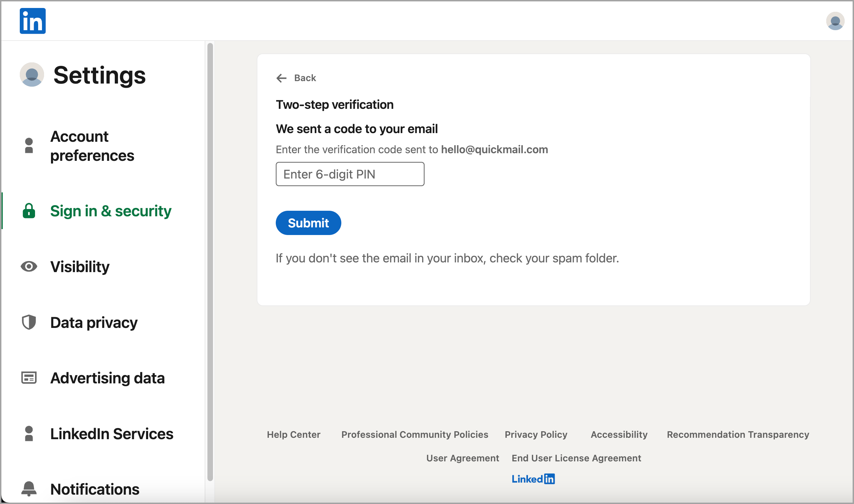The image size is (854, 504).
Task: Open the Help Center footer link
Action: coord(293,434)
